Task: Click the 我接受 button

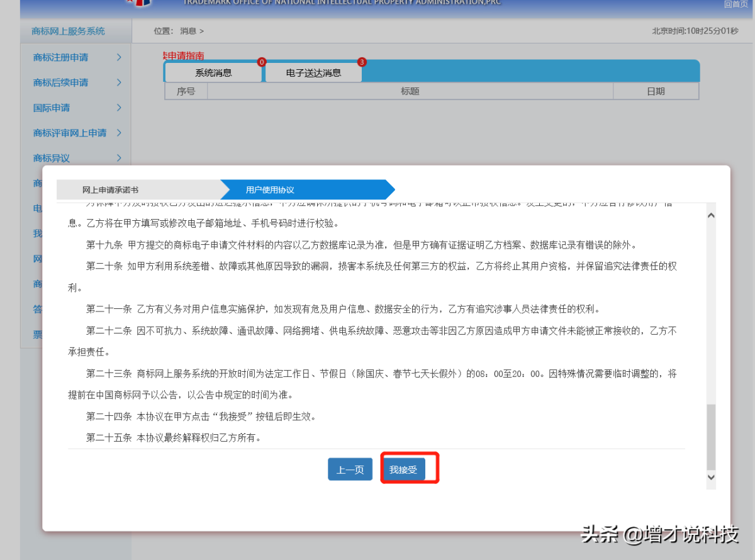Action: tap(403, 469)
